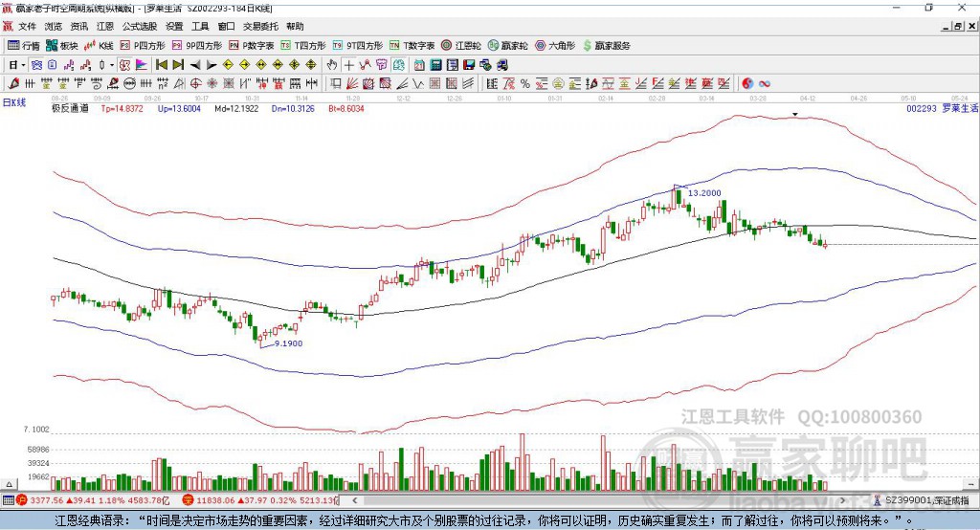This screenshot has height=530, width=980.
Task: Click the calendar date icon
Action: (419, 64)
